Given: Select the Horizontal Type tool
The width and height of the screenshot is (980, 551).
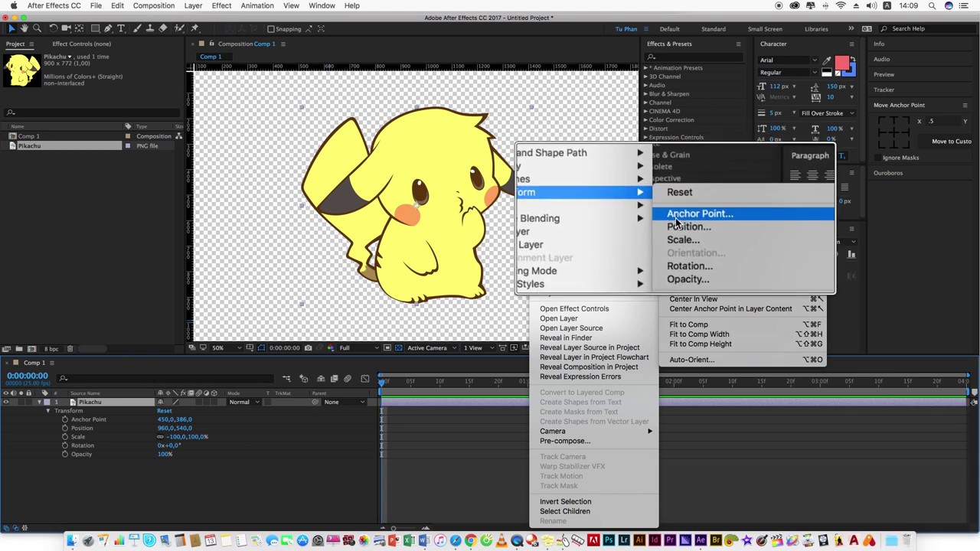Looking at the screenshot, I should pyautogui.click(x=121, y=28).
